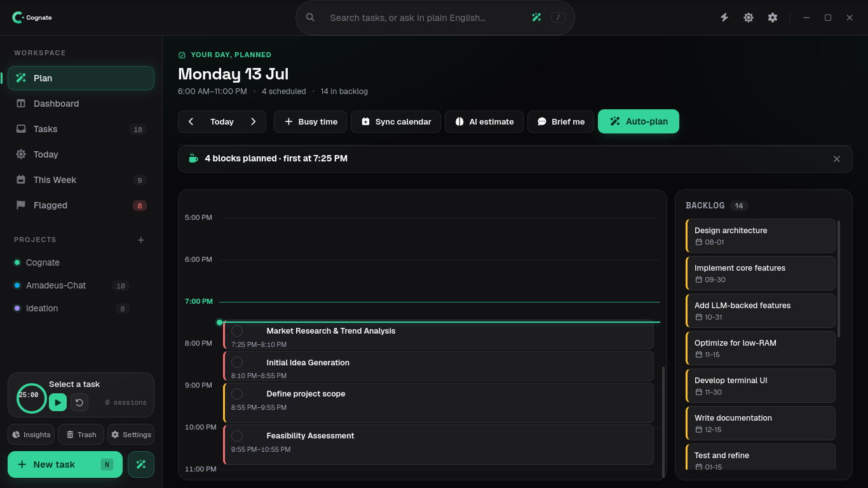Image resolution: width=868 pixels, height=488 pixels.
Task: Click the 7:00 PM hour label
Action: coord(199,301)
